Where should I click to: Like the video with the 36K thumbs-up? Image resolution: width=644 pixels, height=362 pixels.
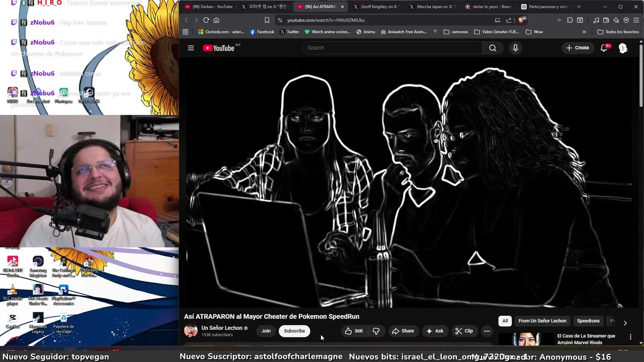click(353, 331)
